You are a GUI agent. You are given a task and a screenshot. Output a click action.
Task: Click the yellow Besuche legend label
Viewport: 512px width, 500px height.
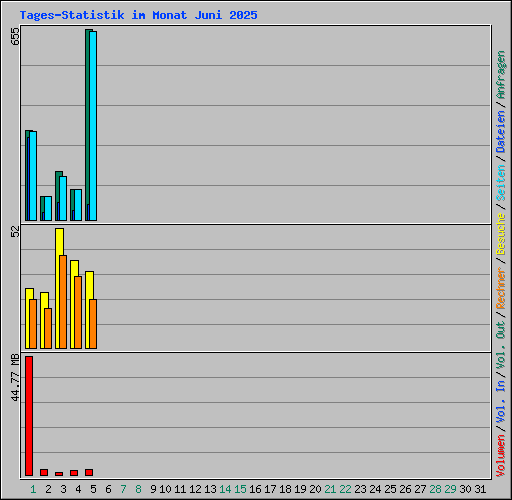(x=500, y=234)
